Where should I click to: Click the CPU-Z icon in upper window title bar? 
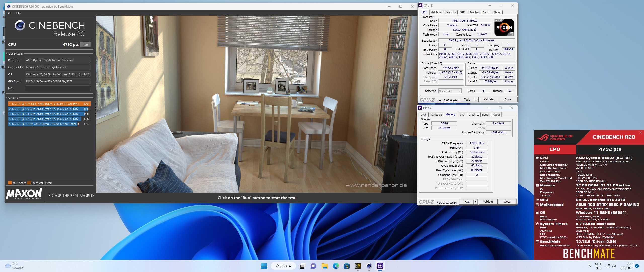click(420, 5)
